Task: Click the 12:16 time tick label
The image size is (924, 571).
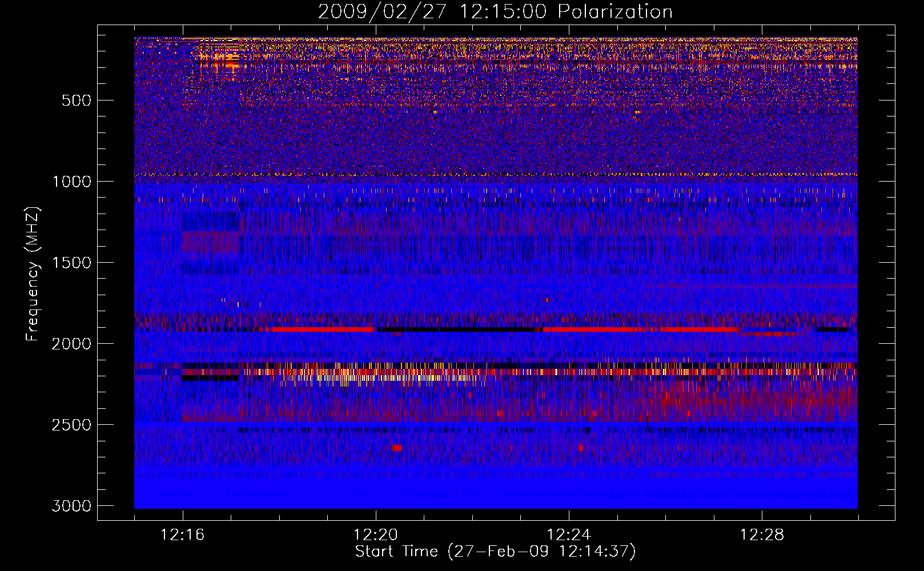Action: (x=182, y=535)
